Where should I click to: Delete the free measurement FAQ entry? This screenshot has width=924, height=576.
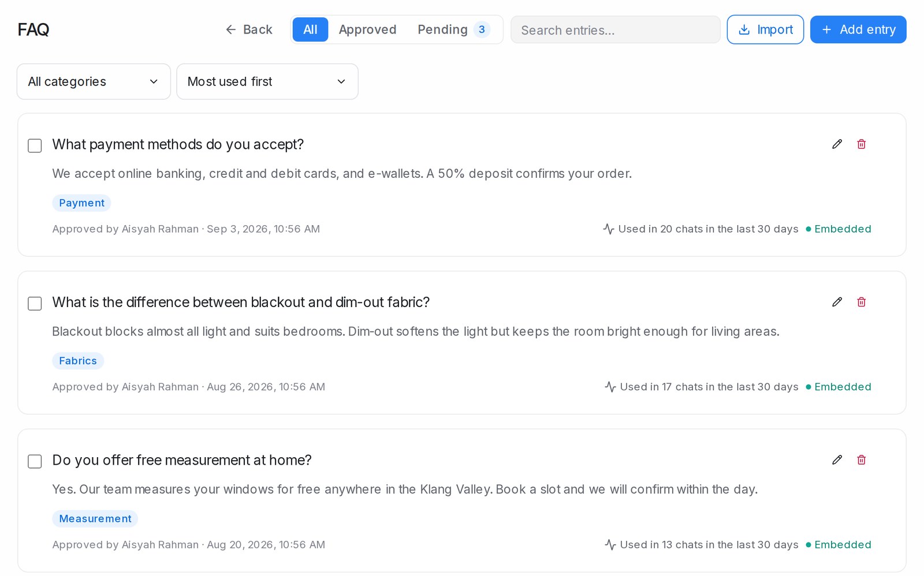click(861, 460)
